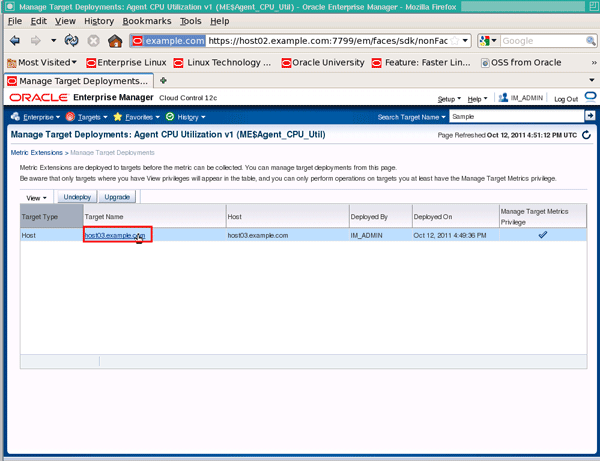The height and width of the screenshot is (461, 600).
Task: Bookmark this page with the star icon
Action: [455, 41]
